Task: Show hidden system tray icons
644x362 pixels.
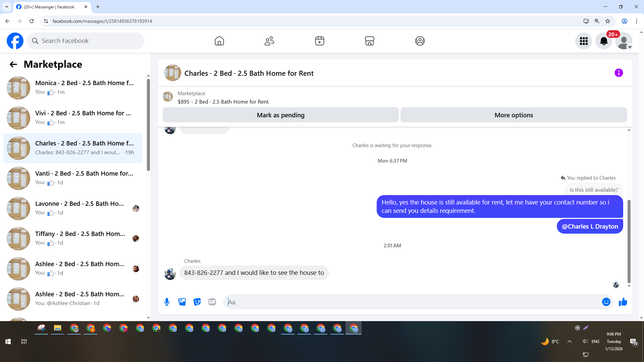Action: pos(570,342)
